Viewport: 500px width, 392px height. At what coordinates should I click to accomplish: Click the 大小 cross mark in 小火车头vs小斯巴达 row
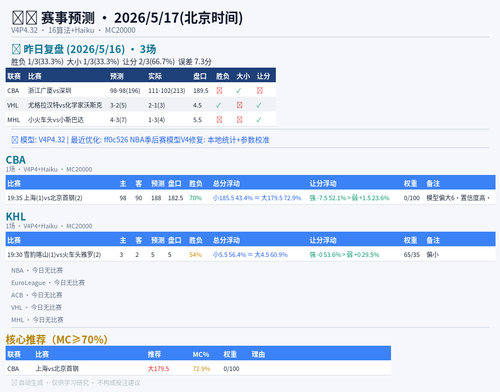coord(239,120)
